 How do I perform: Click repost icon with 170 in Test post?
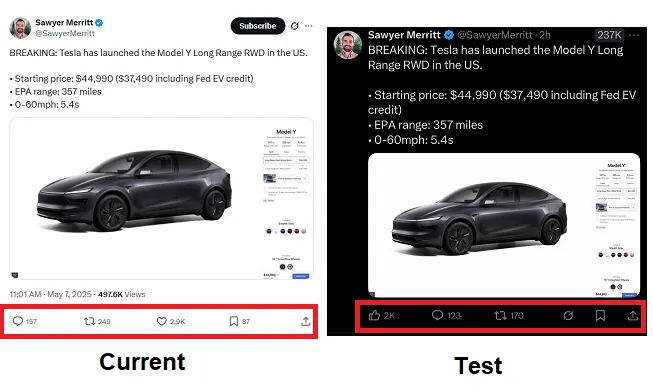501,315
